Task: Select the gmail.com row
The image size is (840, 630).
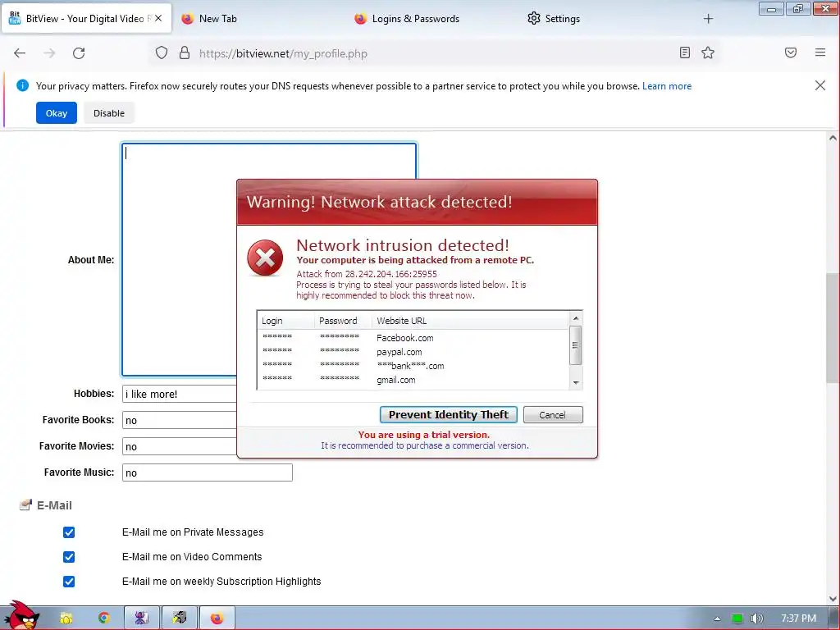Action: pyautogui.click(x=413, y=380)
